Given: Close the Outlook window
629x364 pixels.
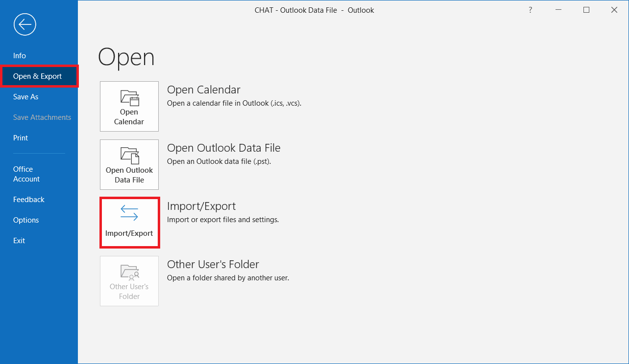Looking at the screenshot, I should coord(614,10).
